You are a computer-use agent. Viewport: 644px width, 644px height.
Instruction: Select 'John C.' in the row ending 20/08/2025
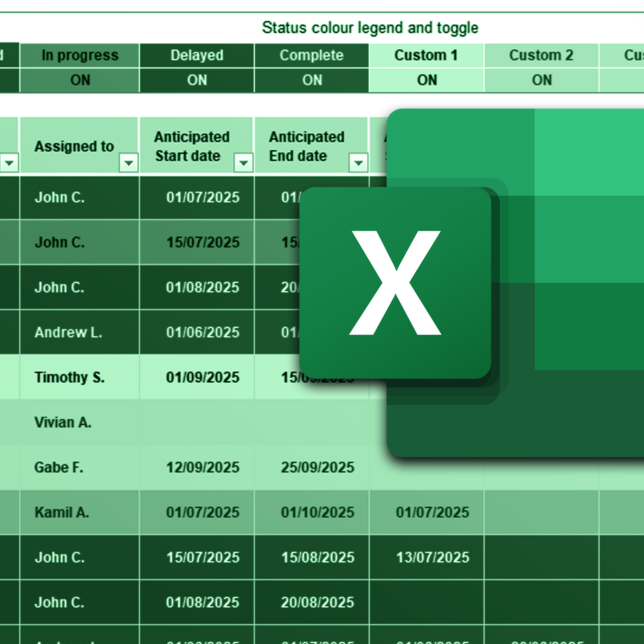pos(80,602)
